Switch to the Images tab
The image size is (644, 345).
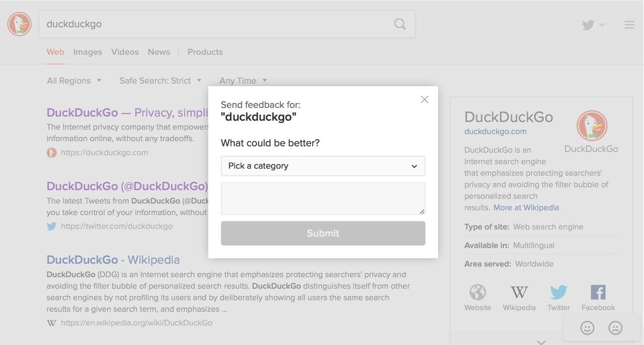87,52
